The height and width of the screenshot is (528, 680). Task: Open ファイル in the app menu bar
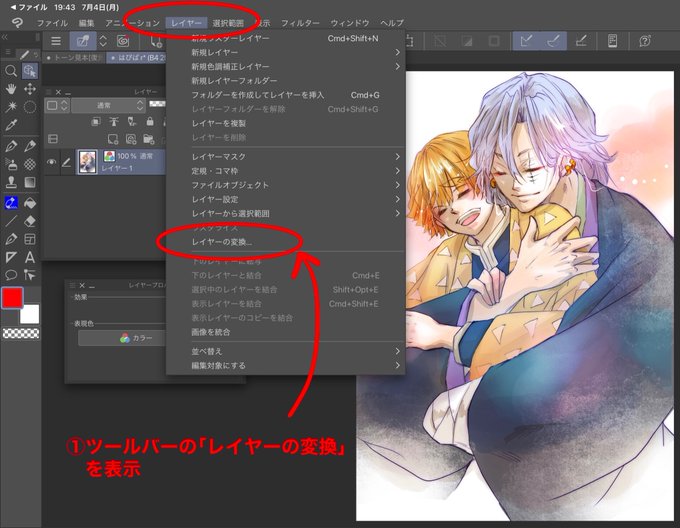(x=52, y=23)
